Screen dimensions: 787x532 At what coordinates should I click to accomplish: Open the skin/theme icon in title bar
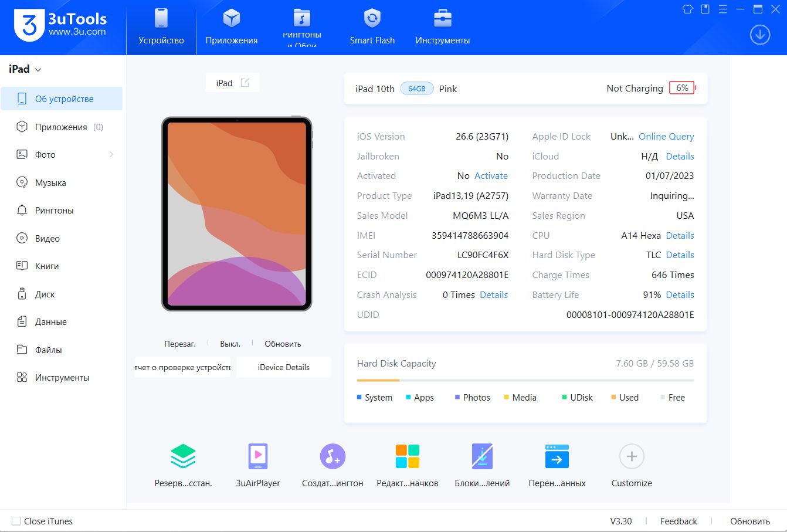(688, 9)
